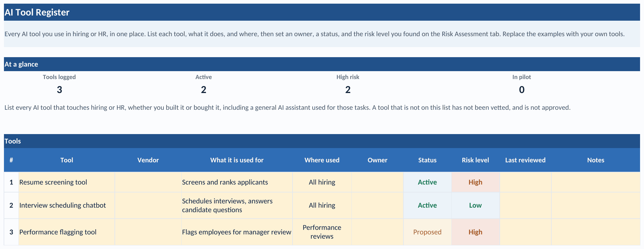The height and width of the screenshot is (249, 644).
Task: Click the Tools logged value 3
Action: [x=59, y=90]
